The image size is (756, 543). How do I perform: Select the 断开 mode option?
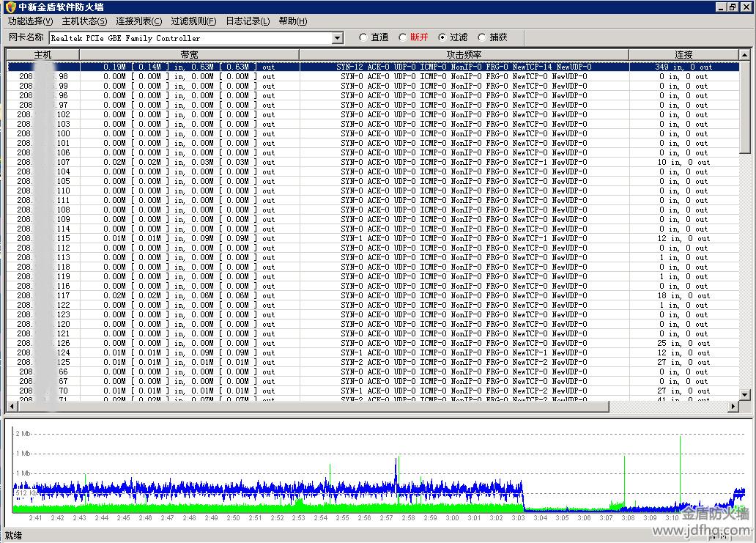pyautogui.click(x=403, y=37)
